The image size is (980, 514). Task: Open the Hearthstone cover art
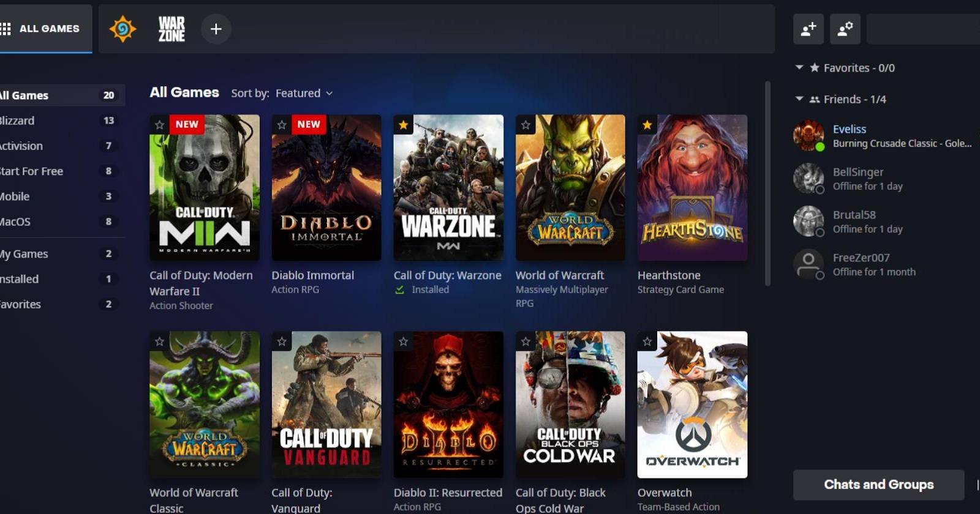(x=692, y=188)
